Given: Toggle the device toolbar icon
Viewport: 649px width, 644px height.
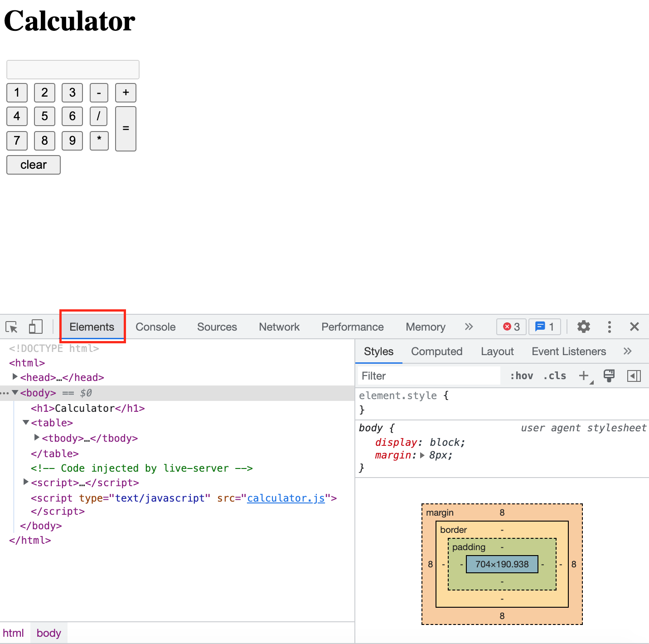Looking at the screenshot, I should [x=36, y=327].
